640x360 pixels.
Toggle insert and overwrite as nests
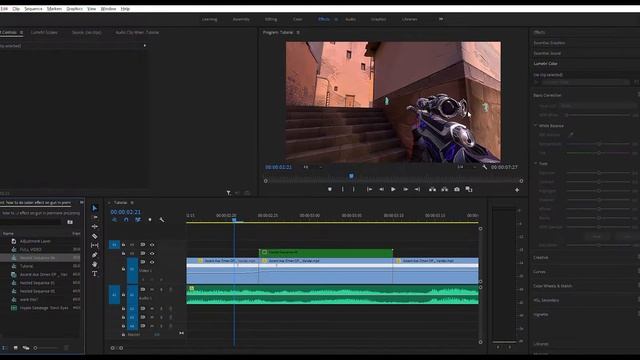tap(114, 220)
